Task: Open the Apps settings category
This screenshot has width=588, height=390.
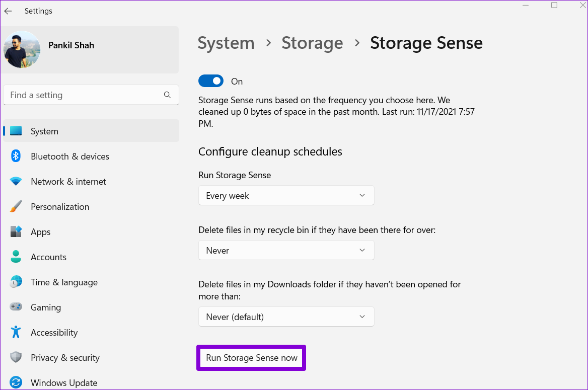Action: click(91, 232)
